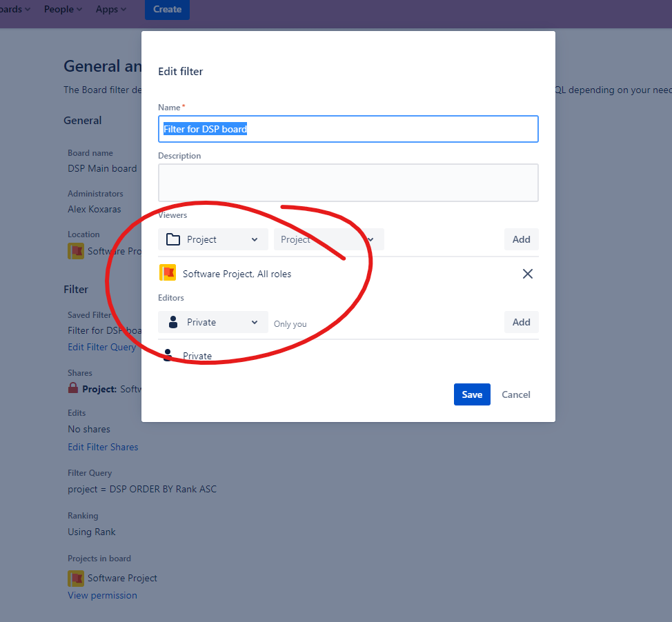Click the filter Name input field

click(x=348, y=129)
